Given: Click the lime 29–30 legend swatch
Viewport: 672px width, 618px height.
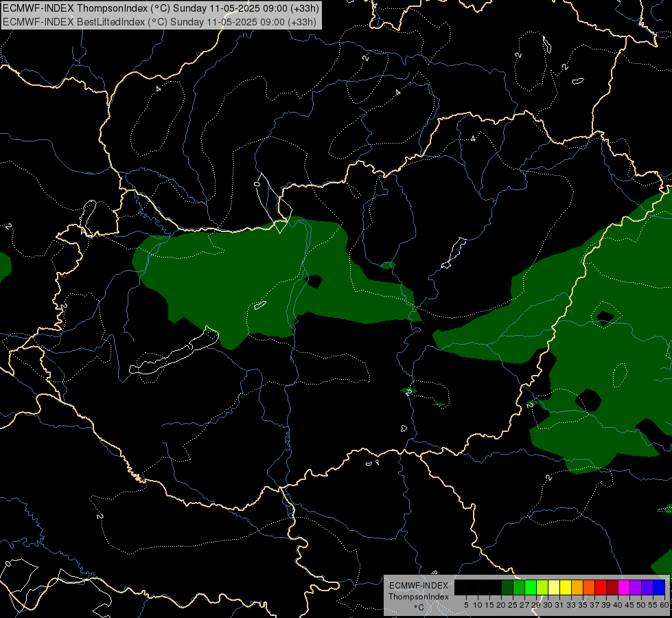Looking at the screenshot, I should tap(542, 587).
